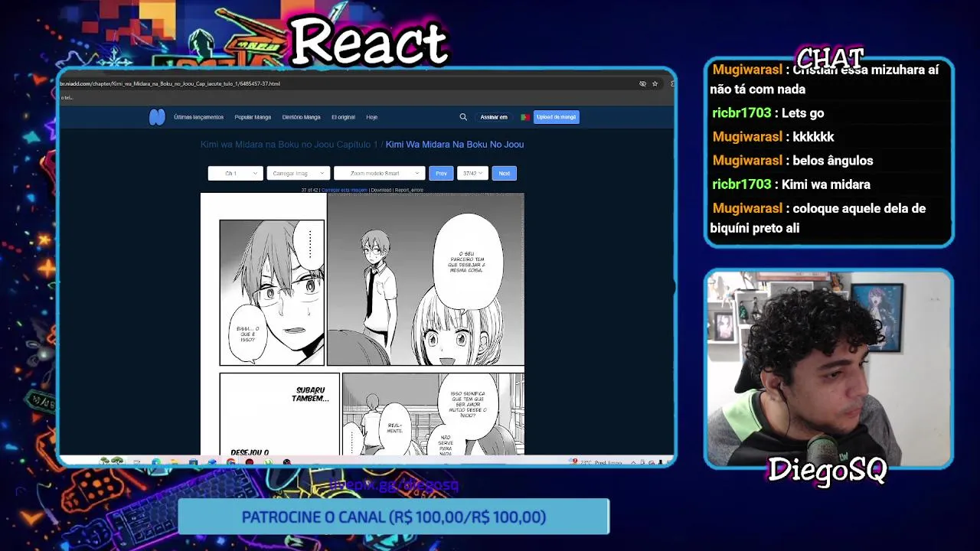
Task: Click the 'o tel...' bookmark bar item
Action: 67,97
